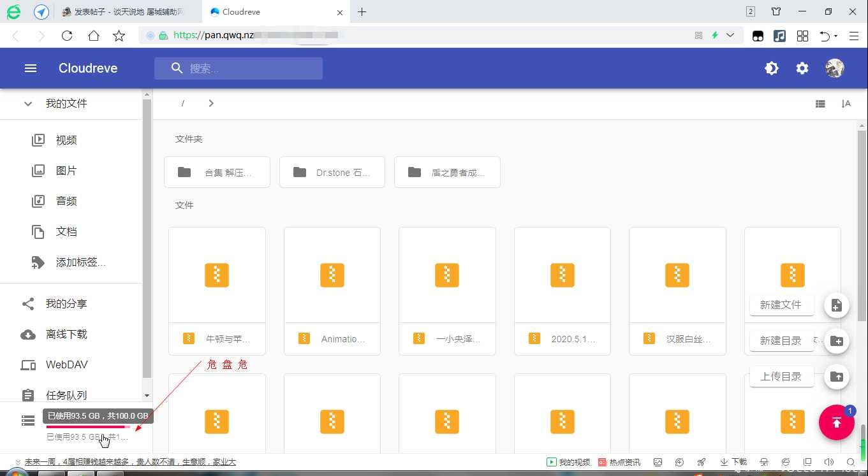This screenshot has height=476, width=868.
Task: Click the storage usage progress bar
Action: 88,427
